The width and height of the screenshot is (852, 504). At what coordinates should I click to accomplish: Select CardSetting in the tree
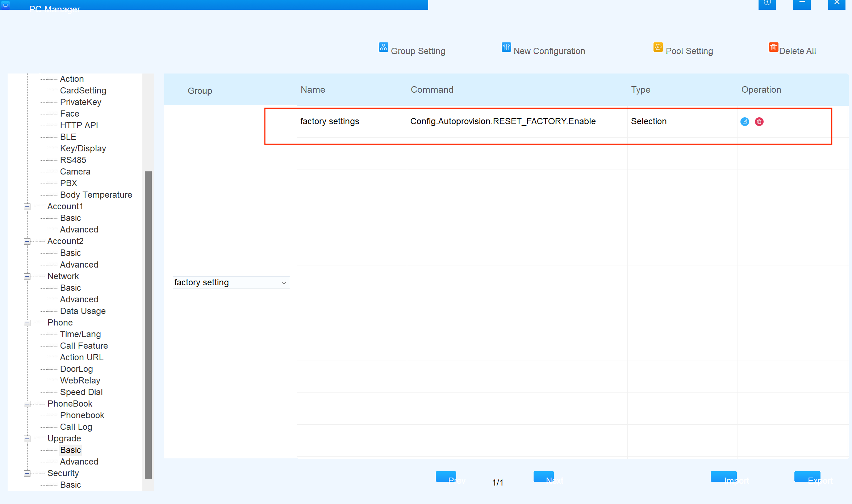(x=83, y=91)
